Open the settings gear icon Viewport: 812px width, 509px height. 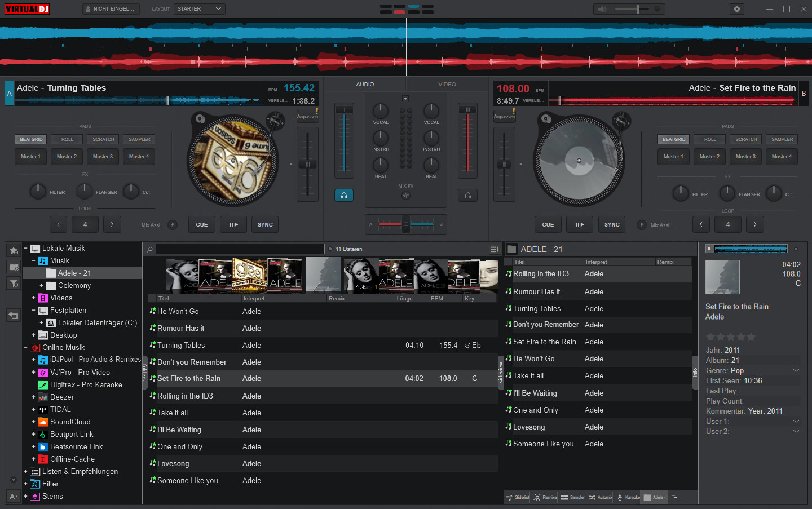tap(736, 9)
